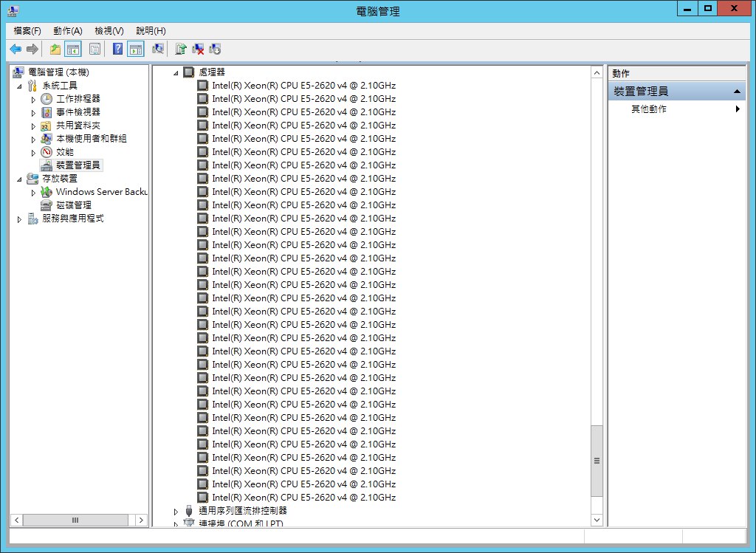Click the 服務與應用程式 icon

32,219
